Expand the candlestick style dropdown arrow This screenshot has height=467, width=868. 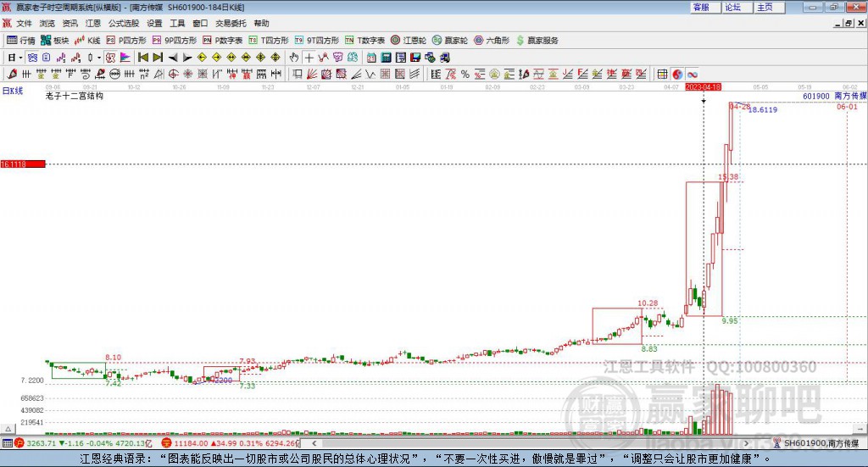click(x=99, y=58)
